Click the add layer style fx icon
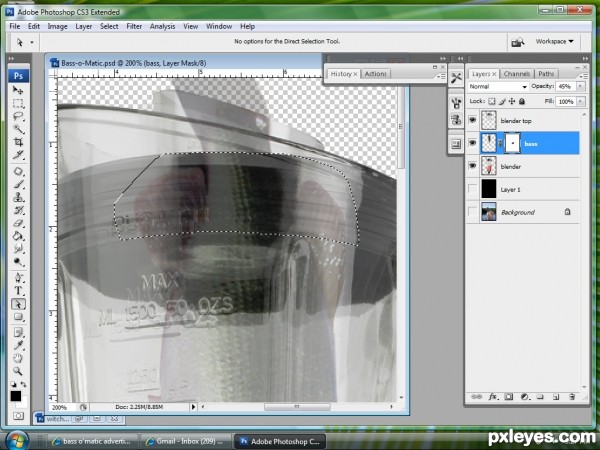 pos(493,397)
